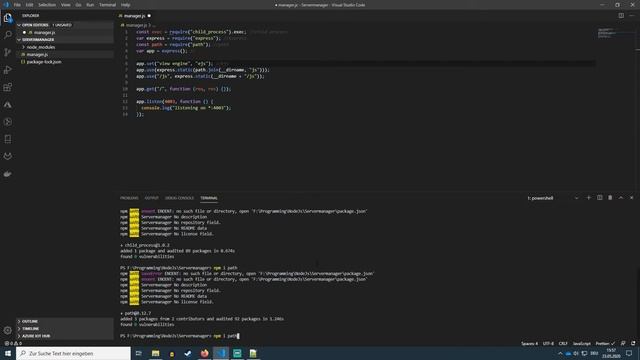Click the taskbar clock and date
Image resolution: width=640 pixels, height=360 pixels.
611,353
